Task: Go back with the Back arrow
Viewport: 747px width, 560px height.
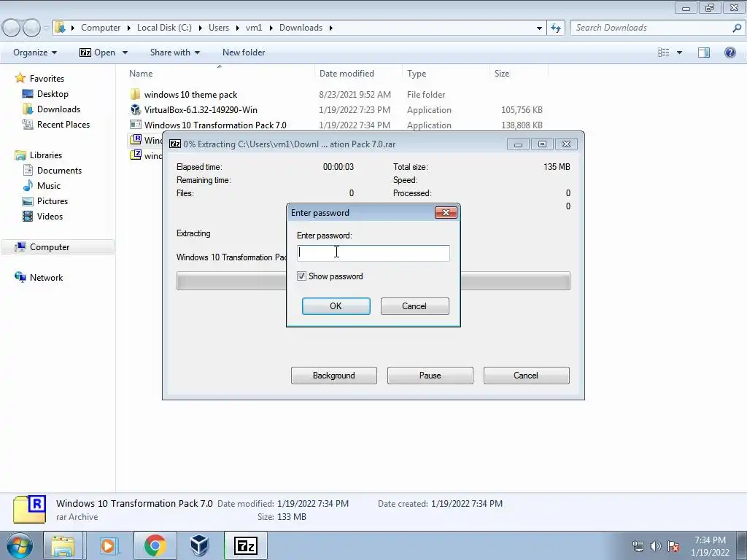Action: coord(12,28)
